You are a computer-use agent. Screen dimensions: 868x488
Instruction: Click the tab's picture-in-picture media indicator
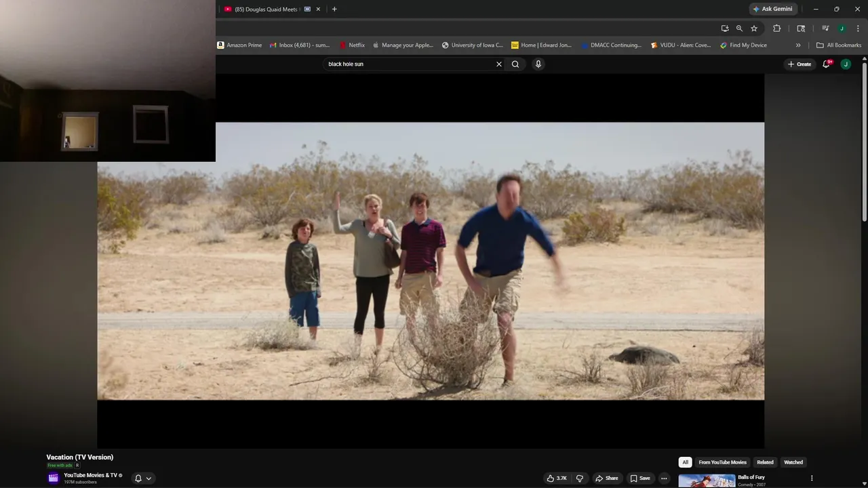click(307, 9)
